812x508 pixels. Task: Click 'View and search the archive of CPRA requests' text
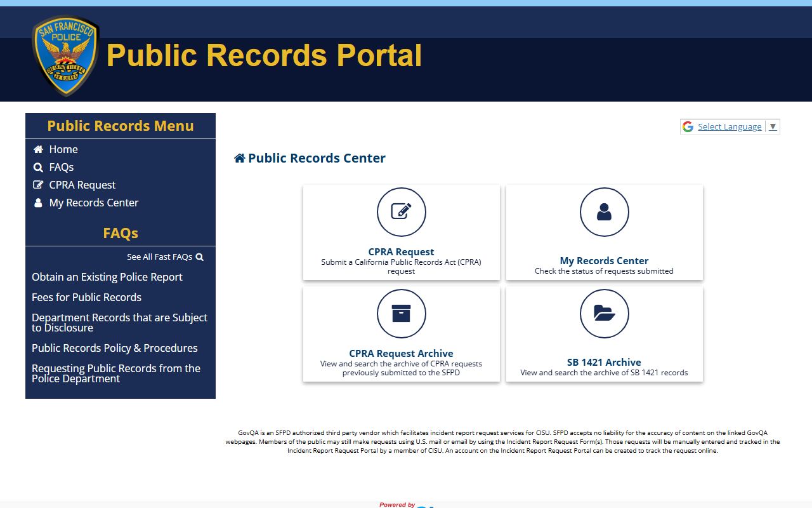402,368
